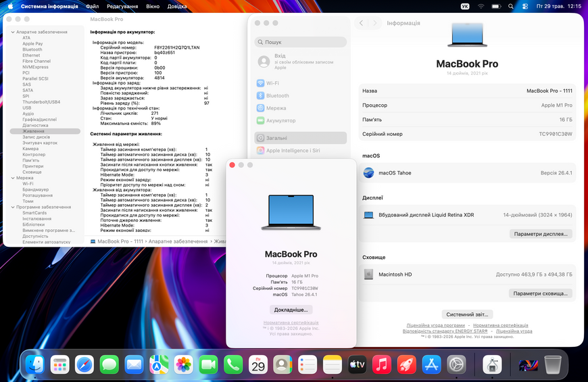Click Докладніше button in About window

pyautogui.click(x=291, y=310)
